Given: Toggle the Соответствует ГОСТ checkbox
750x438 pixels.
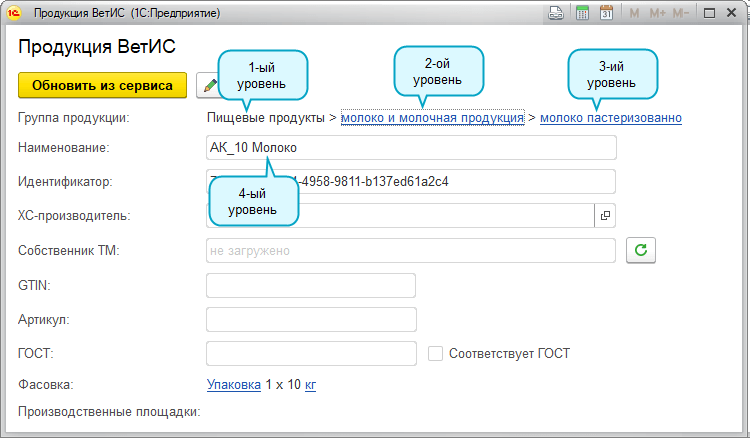Looking at the screenshot, I should tap(435, 354).
